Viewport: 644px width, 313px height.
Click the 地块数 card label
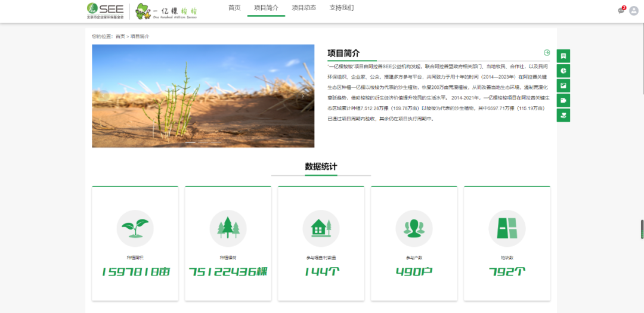507,258
